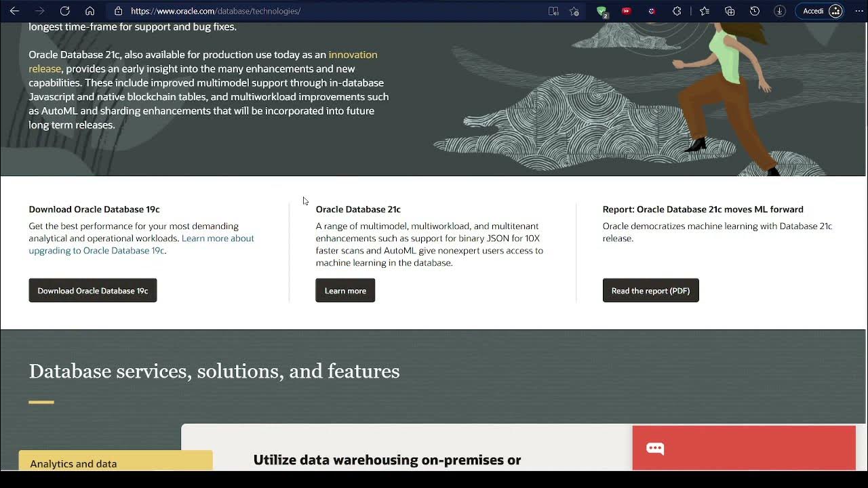Viewport: 868px width, 488px height.
Task: Click 'Report: Oracle Database 21c moves ML forward' heading
Action: click(x=703, y=209)
